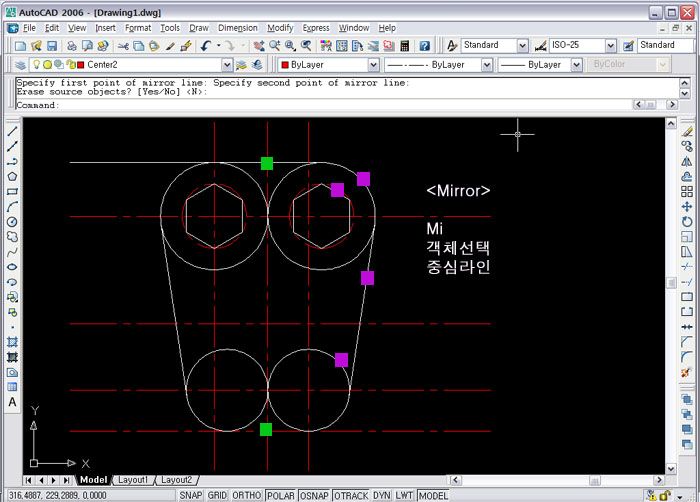The width and height of the screenshot is (700, 502).
Task: Expand the Center2 layer dropdown
Action: click(227, 65)
